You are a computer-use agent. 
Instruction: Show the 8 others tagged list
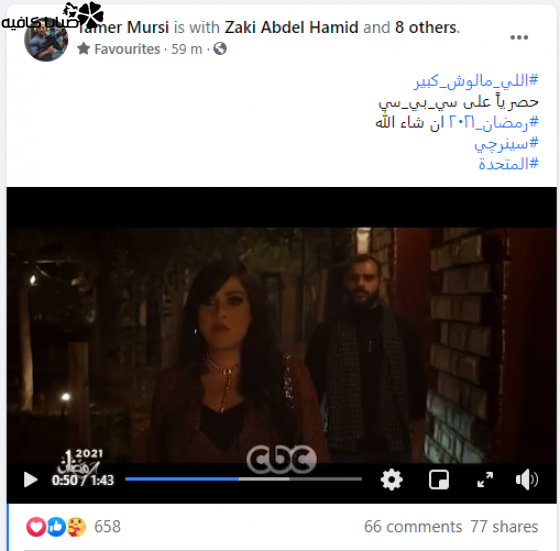click(x=426, y=27)
